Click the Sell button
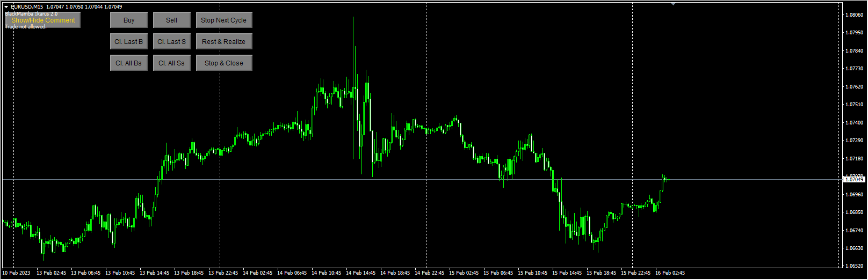Viewport: 868px width, 280px height. pyautogui.click(x=172, y=20)
